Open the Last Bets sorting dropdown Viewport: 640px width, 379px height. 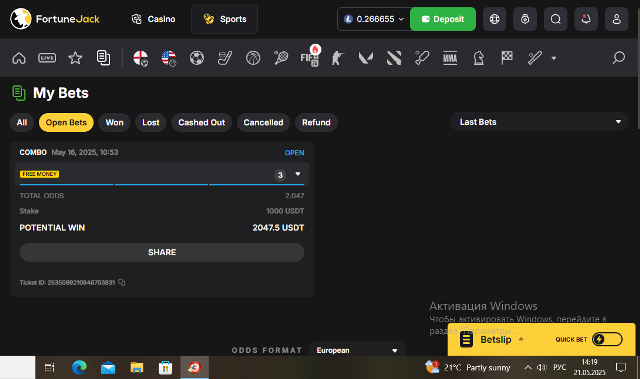[x=539, y=122]
